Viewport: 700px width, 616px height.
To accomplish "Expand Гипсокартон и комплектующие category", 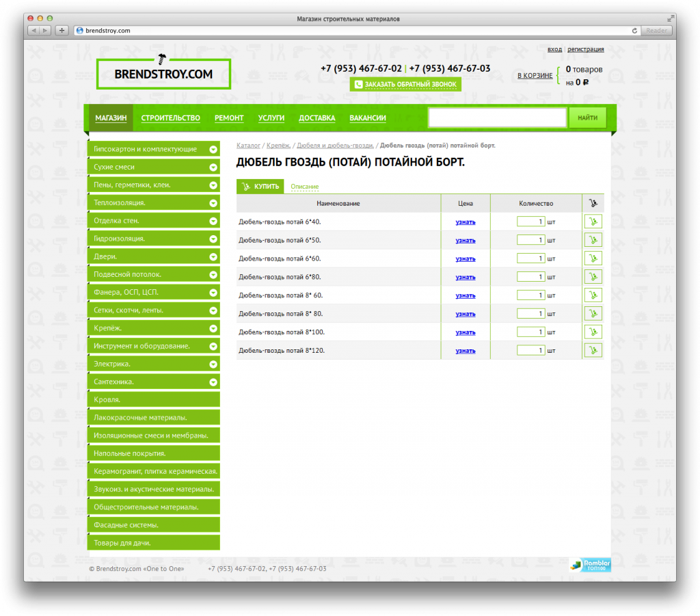I will (x=213, y=149).
